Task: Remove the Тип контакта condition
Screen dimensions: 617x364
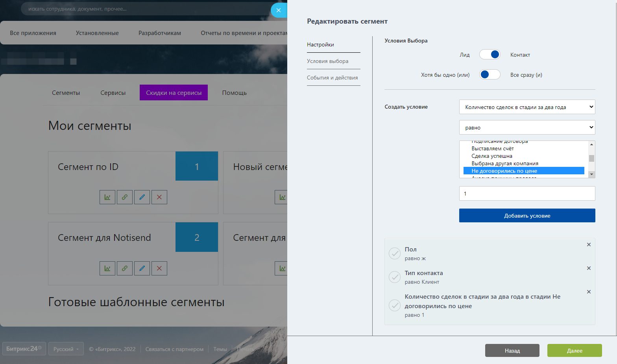Action: (x=589, y=268)
